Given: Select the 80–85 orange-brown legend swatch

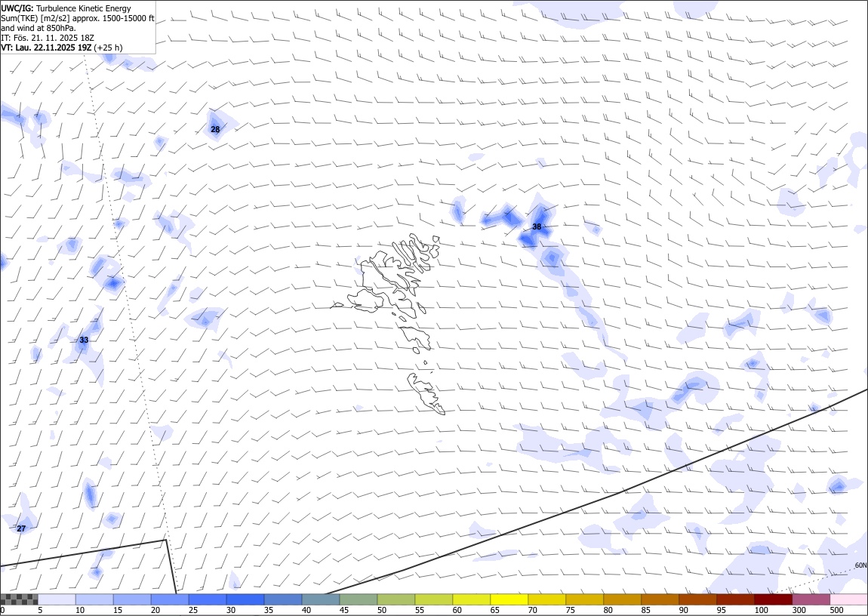Looking at the screenshot, I should coord(622,599).
